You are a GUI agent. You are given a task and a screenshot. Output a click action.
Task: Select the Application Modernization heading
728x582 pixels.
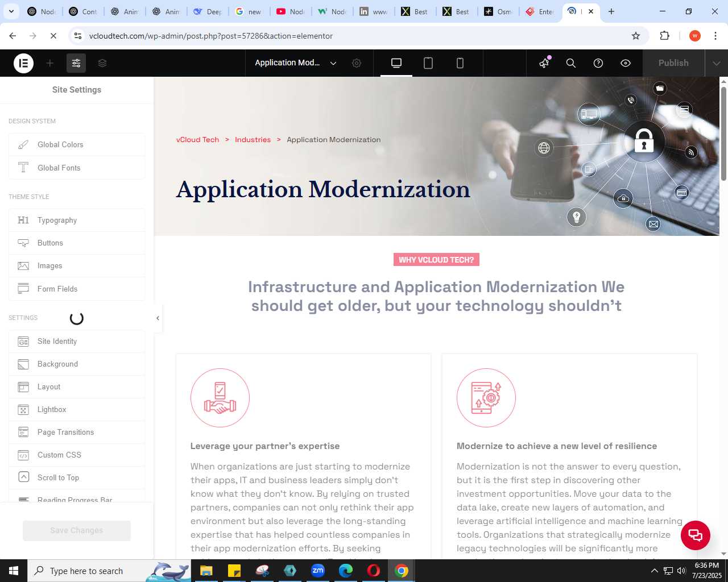tap(323, 189)
